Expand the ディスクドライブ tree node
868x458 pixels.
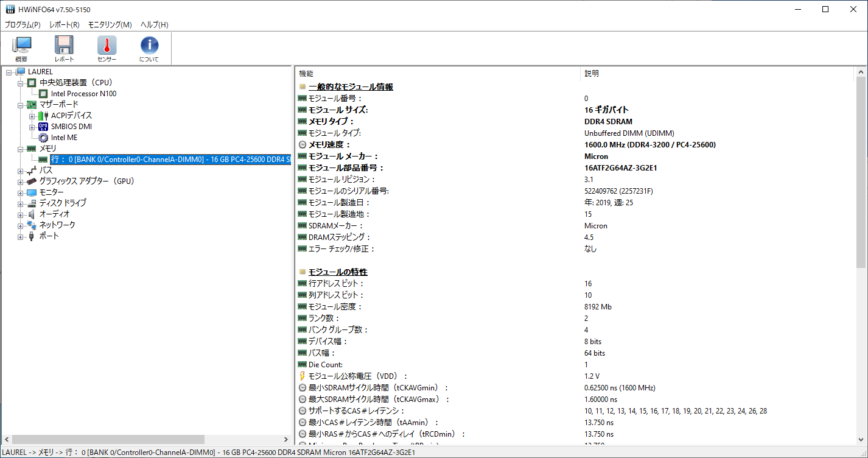click(x=21, y=203)
